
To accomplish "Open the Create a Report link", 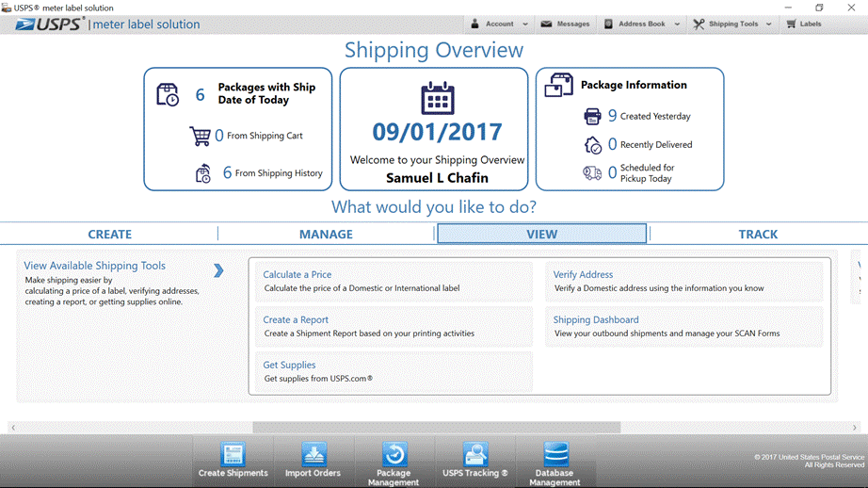I will [x=296, y=319].
